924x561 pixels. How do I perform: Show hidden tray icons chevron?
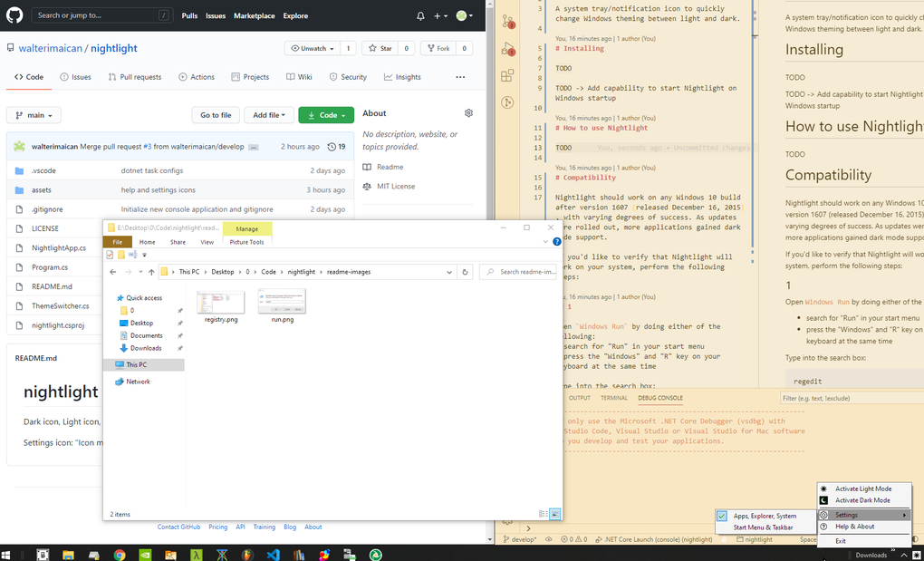click(x=903, y=555)
